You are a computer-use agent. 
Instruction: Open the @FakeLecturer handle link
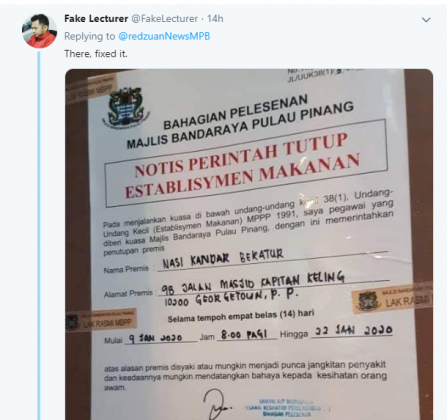[165, 19]
